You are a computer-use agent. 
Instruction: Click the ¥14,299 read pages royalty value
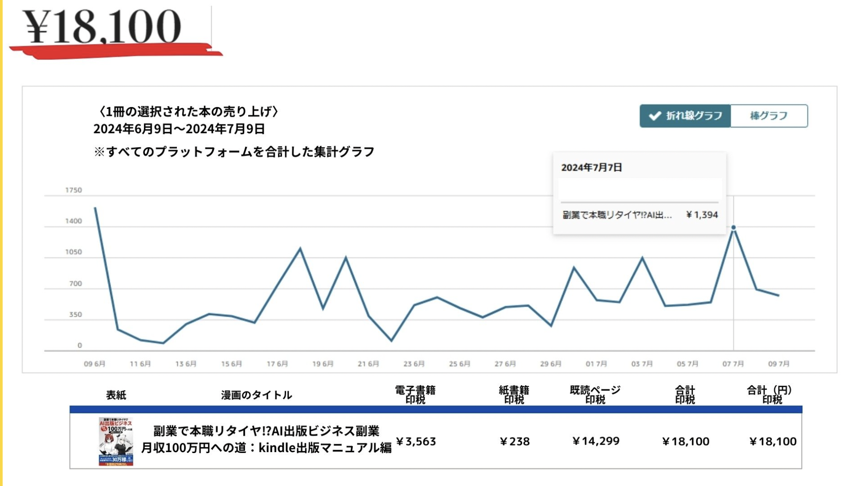coord(596,441)
